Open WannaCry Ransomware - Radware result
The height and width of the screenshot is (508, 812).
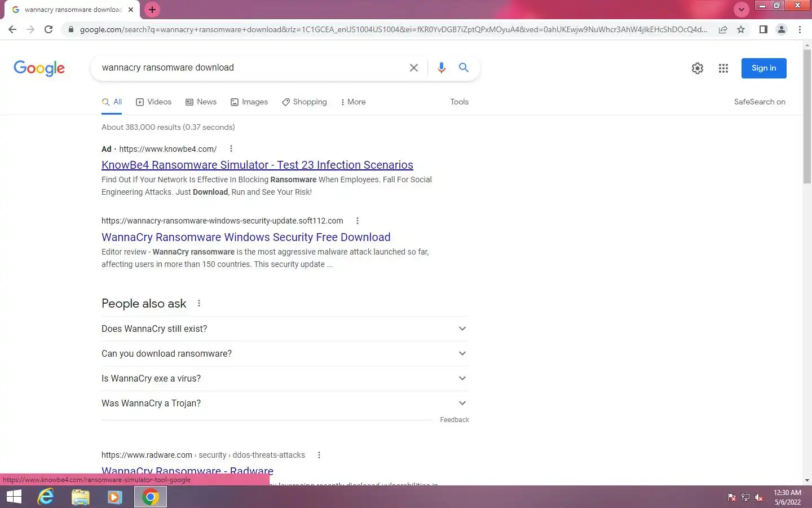click(187, 471)
